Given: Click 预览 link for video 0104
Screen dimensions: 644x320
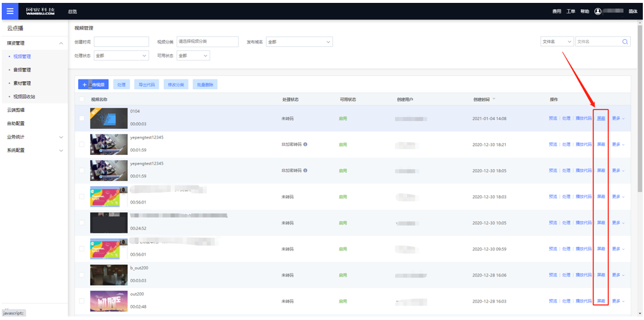Looking at the screenshot, I should 553,118.
